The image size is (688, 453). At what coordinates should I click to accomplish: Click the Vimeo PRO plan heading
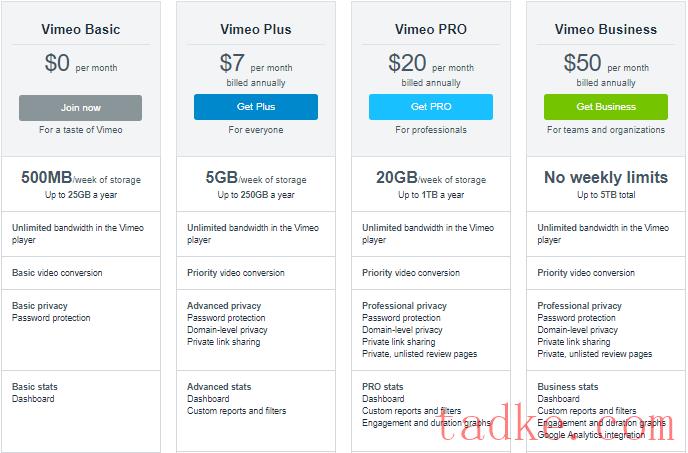(x=430, y=29)
